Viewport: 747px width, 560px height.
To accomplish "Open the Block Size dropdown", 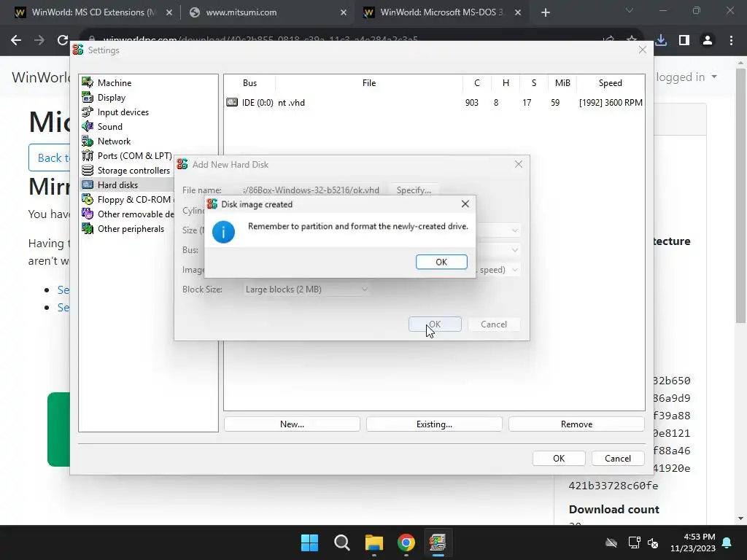I will click(x=306, y=289).
